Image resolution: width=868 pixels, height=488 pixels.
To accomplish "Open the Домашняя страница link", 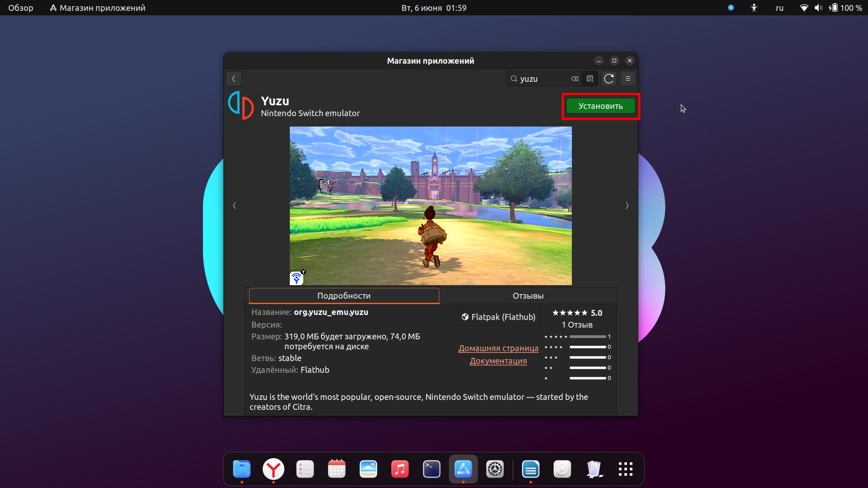I will tap(498, 348).
